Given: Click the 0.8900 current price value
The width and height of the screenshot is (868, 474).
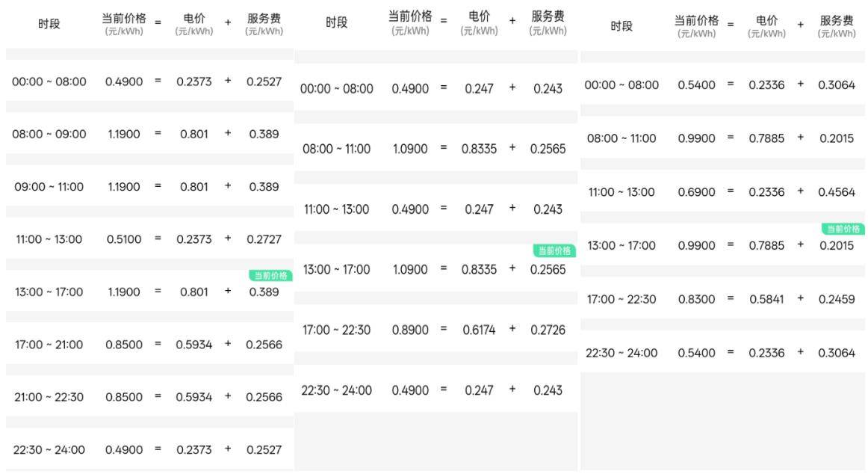Looking at the screenshot, I should pos(410,330).
